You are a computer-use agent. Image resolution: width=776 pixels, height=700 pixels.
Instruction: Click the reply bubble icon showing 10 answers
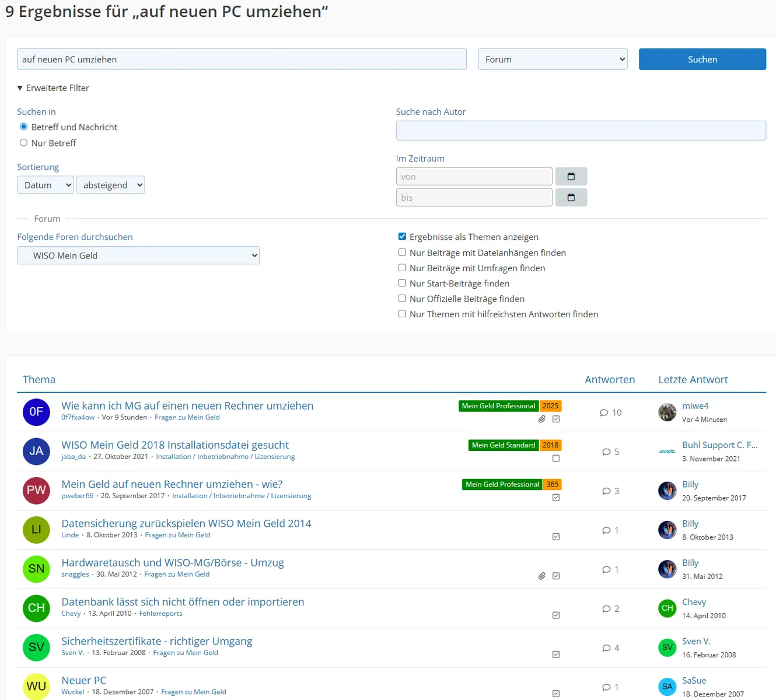(x=604, y=413)
